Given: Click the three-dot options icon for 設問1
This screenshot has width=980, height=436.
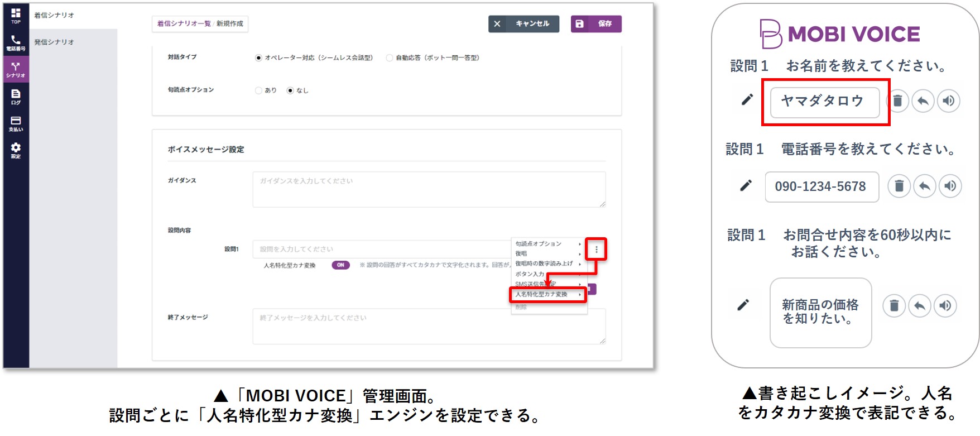Looking at the screenshot, I should coord(596,250).
